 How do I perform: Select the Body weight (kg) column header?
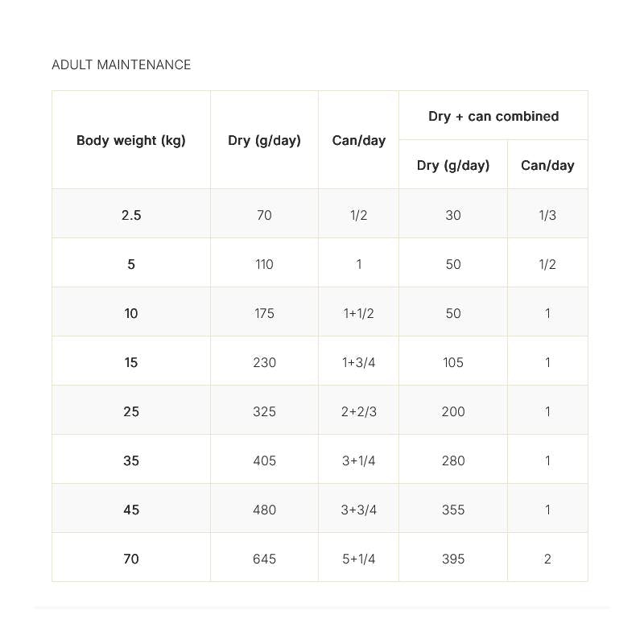point(131,140)
